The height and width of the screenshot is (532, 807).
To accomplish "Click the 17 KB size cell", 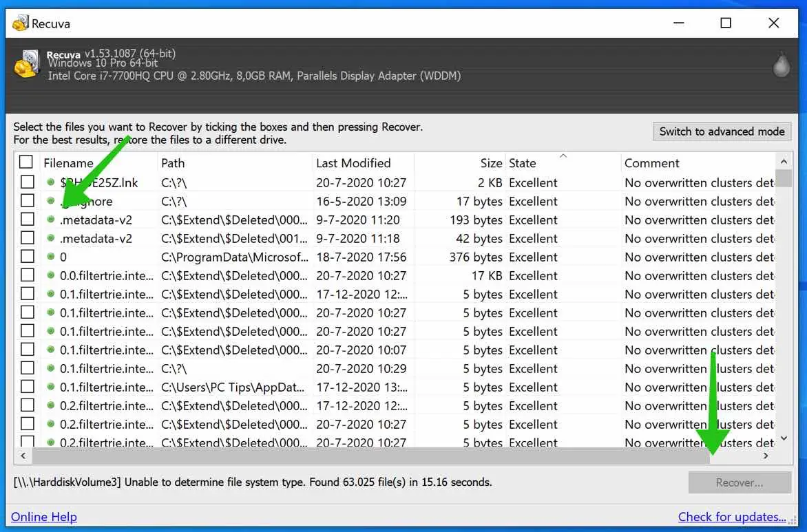I will pos(487,276).
